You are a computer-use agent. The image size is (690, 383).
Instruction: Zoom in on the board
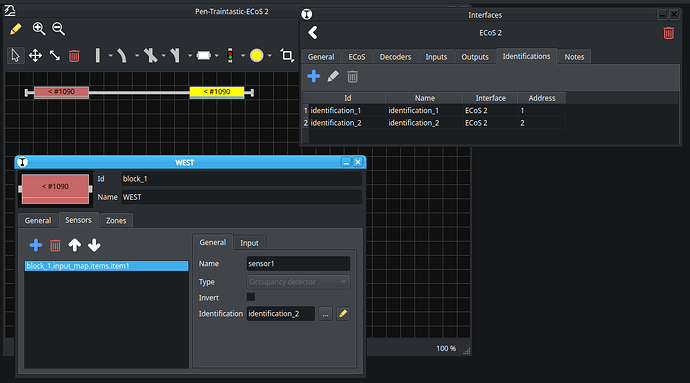[39, 29]
